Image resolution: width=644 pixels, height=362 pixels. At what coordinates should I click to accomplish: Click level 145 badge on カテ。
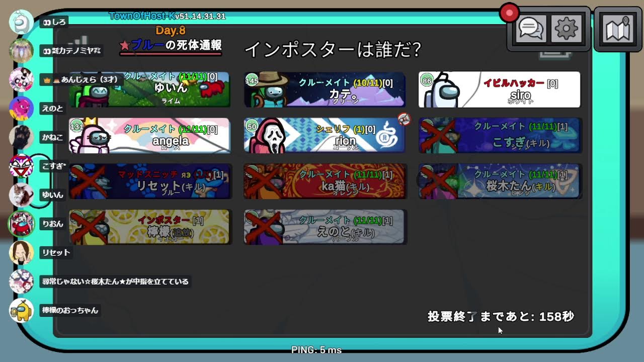pyautogui.click(x=252, y=80)
